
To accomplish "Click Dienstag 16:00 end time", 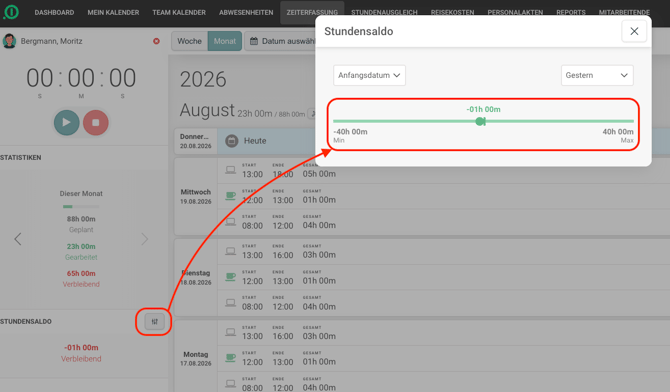I will (x=283, y=255).
